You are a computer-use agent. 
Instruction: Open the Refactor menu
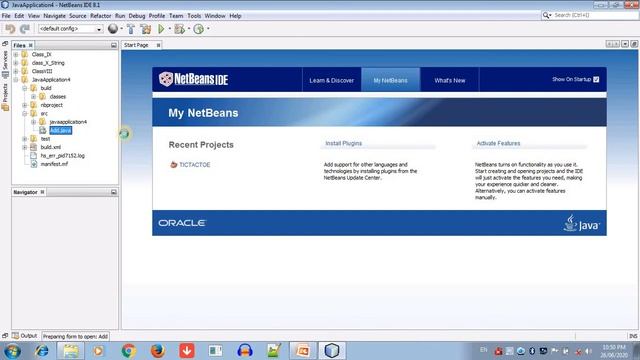tap(100, 16)
